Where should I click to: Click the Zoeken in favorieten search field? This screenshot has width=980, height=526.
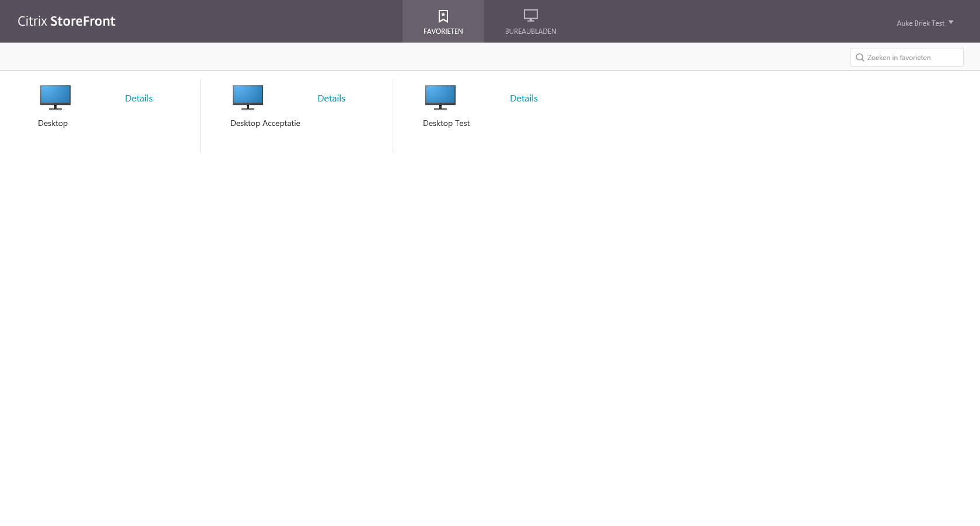tap(907, 57)
